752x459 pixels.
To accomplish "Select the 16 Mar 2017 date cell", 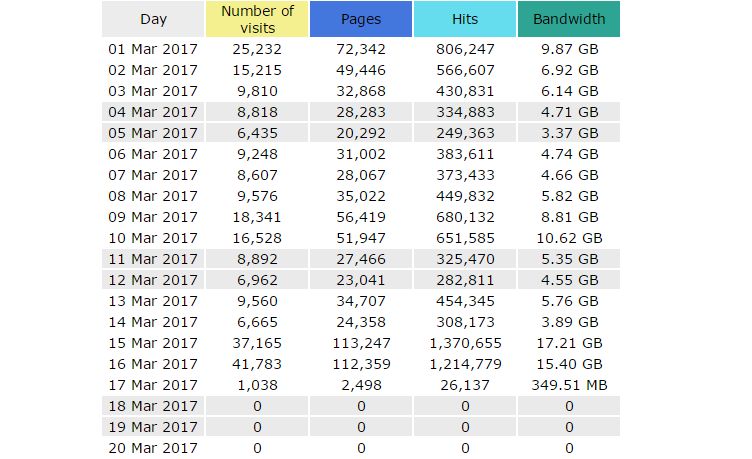I will point(153,365).
